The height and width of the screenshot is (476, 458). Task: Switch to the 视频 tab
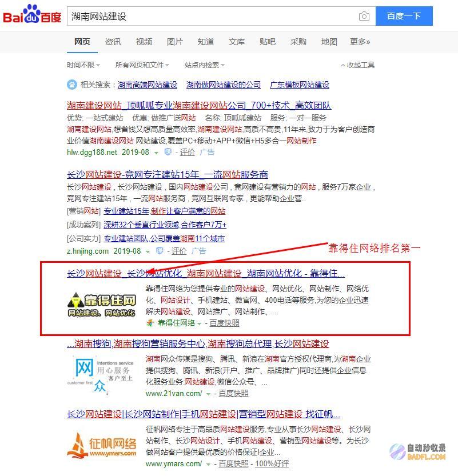point(144,42)
